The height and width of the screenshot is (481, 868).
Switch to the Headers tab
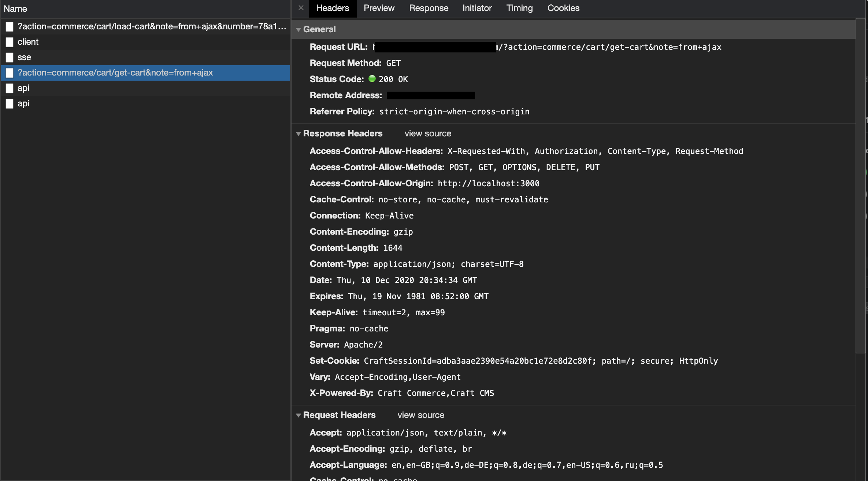point(333,8)
